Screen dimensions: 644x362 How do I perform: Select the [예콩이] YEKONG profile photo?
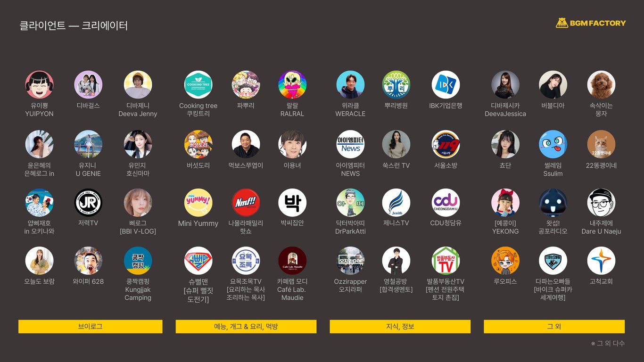(505, 203)
